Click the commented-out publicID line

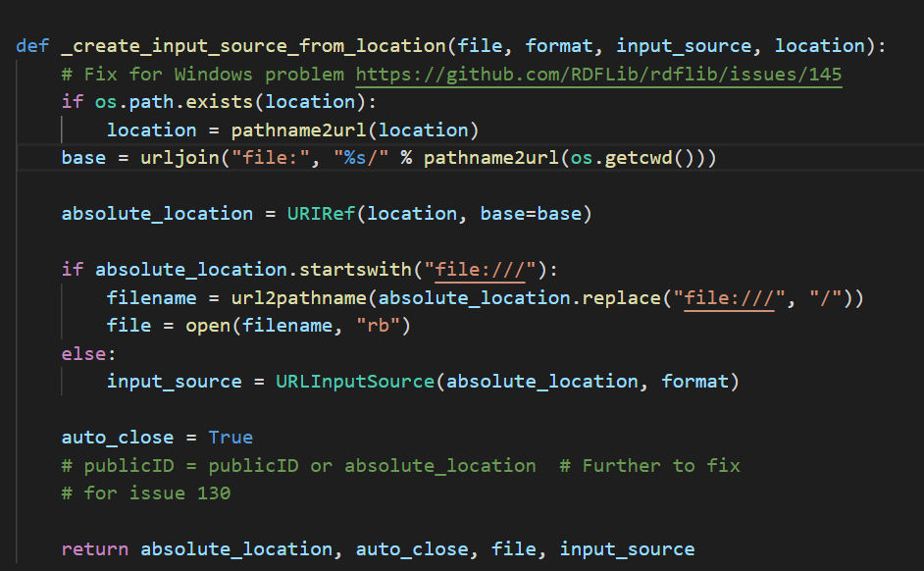click(294, 465)
